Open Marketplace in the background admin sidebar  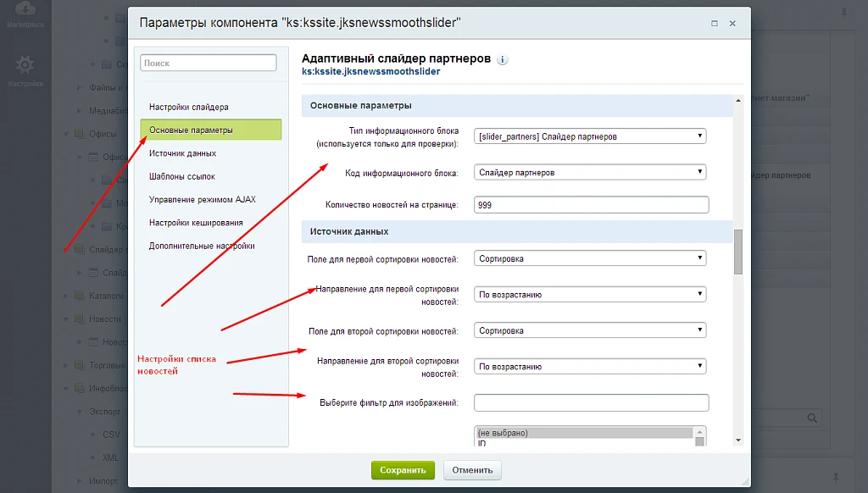click(25, 15)
